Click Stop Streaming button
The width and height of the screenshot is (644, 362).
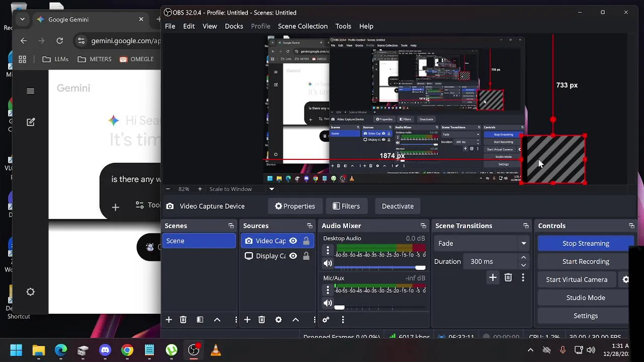coord(586,243)
